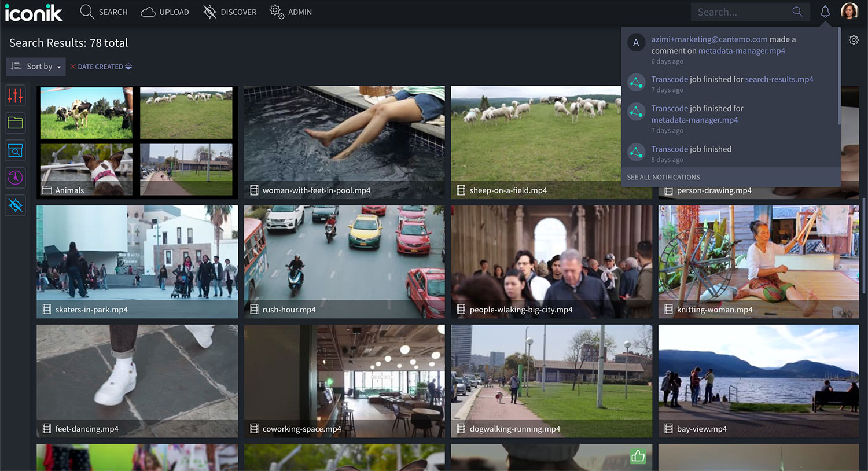The image size is (868, 471).
Task: Open the filters sliders sidebar icon
Action: 16,95
